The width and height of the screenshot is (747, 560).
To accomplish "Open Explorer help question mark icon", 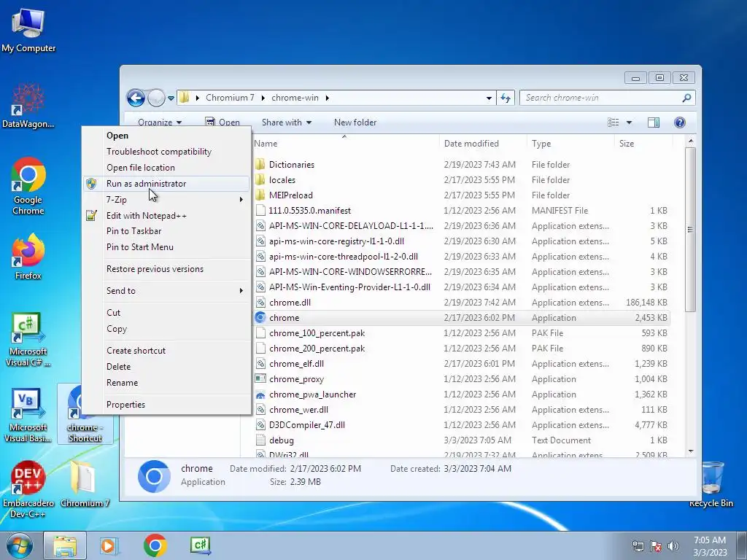I will tap(680, 122).
